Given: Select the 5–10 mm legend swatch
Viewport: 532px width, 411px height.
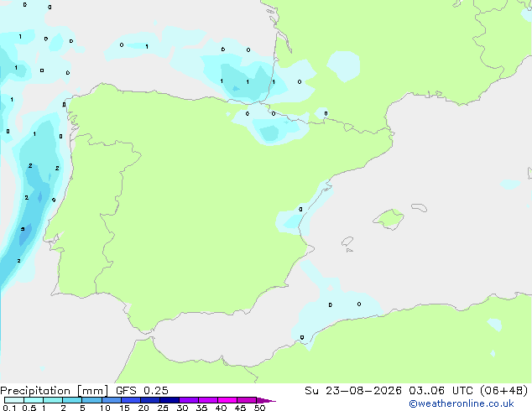Looking at the screenshot, I should (91, 400).
